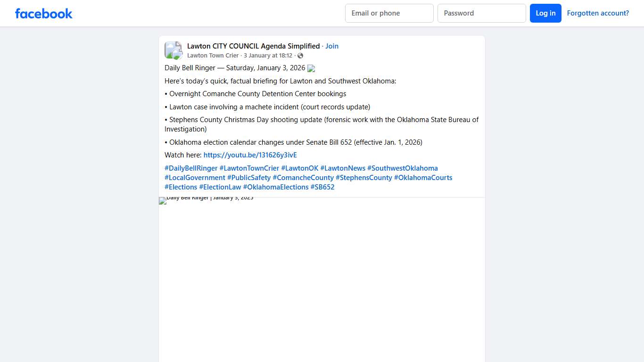644x362 pixels.
Task: Open the #LawtonNews hashtag
Action: click(343, 168)
